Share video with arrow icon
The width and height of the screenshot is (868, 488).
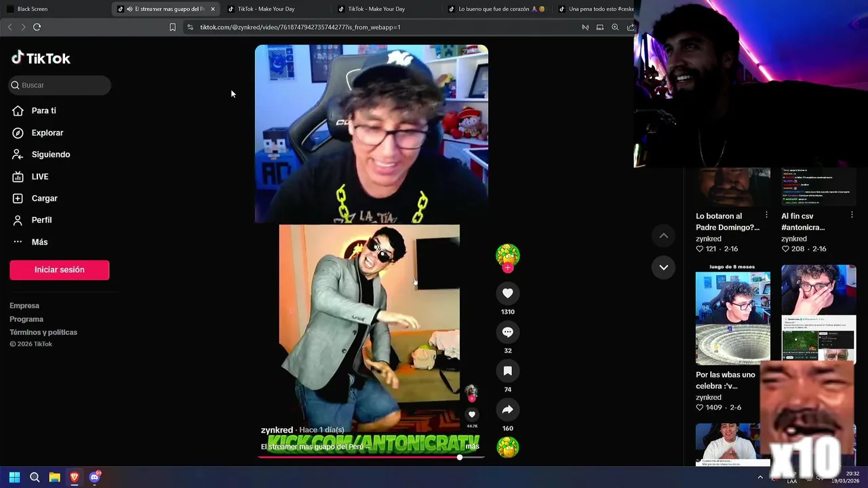507,409
